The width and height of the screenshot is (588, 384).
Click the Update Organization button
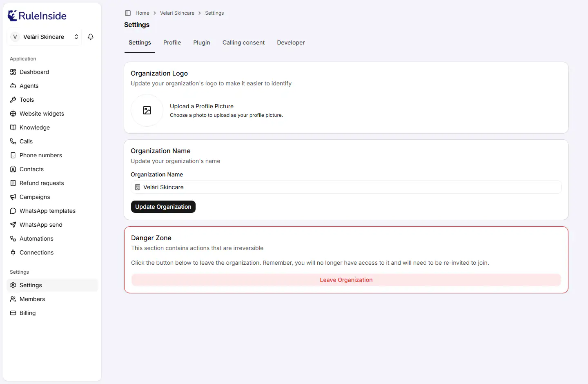[x=163, y=207]
